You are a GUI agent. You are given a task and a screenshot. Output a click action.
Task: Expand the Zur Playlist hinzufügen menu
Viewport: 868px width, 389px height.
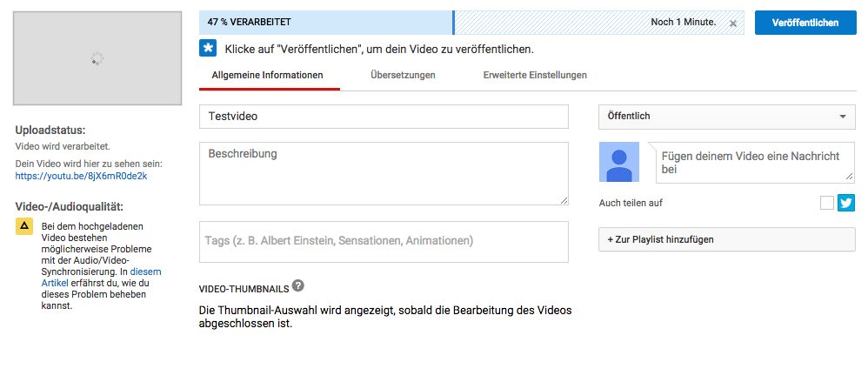(726, 239)
